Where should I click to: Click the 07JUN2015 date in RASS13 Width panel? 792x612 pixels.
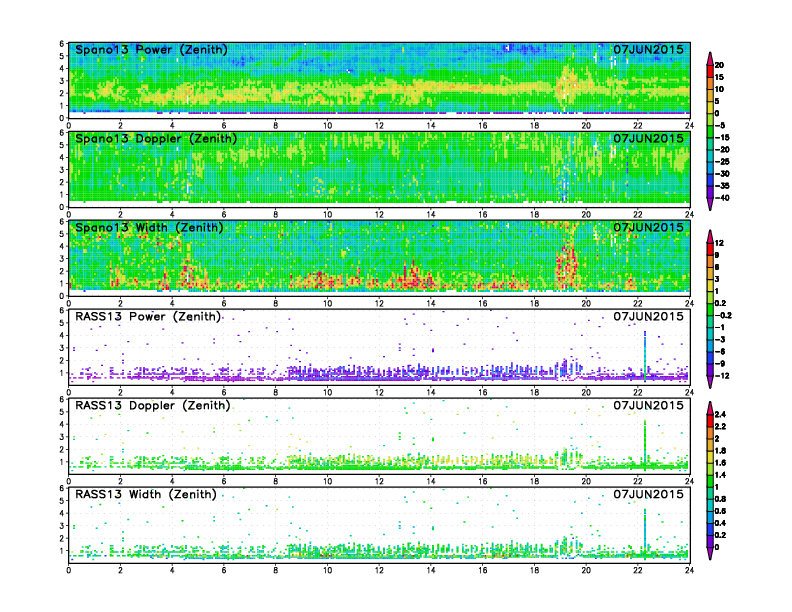tap(648, 494)
